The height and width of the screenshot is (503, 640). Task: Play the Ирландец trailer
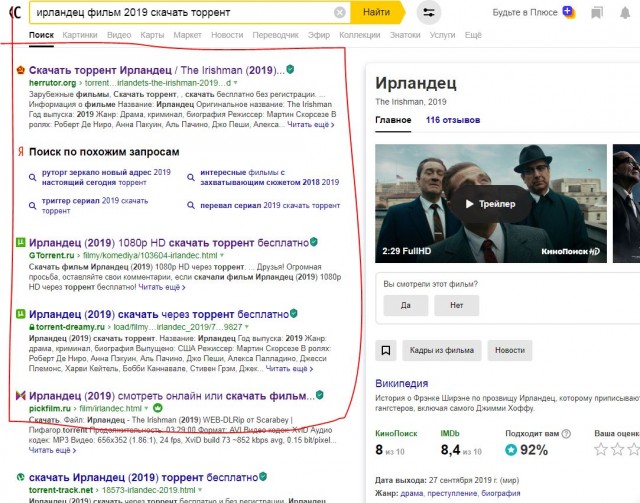pyautogui.click(x=491, y=204)
